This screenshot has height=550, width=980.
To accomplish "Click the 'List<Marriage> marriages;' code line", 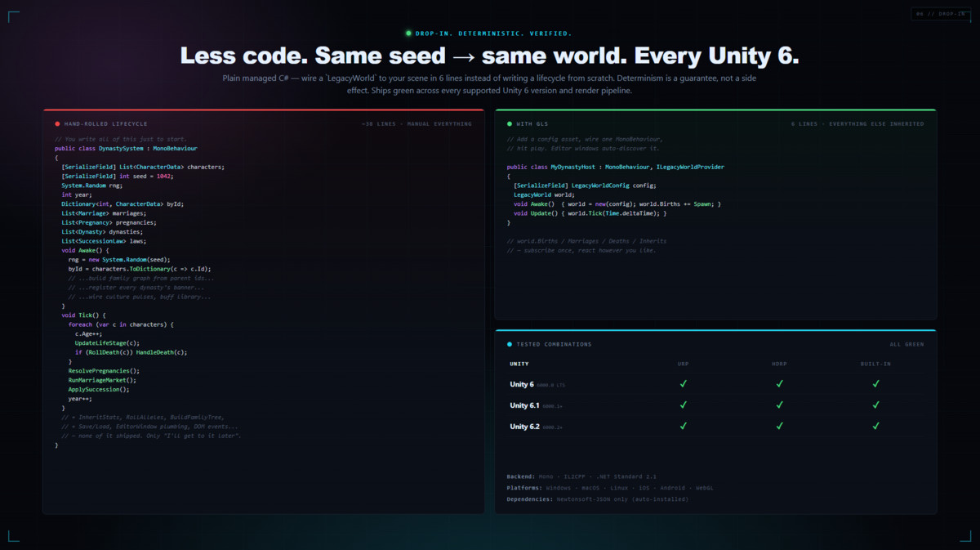I will (x=104, y=213).
